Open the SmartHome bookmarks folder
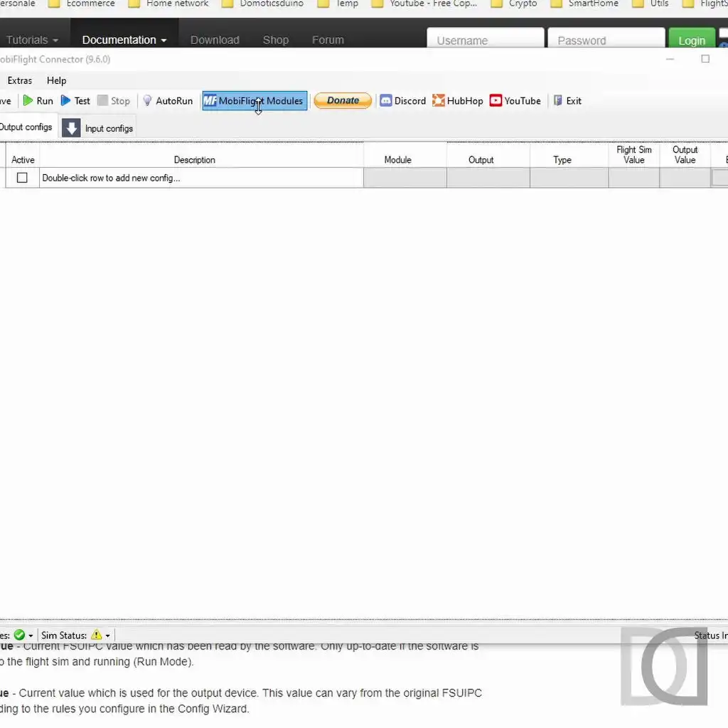Screen dimensions: 728x728 (585, 4)
